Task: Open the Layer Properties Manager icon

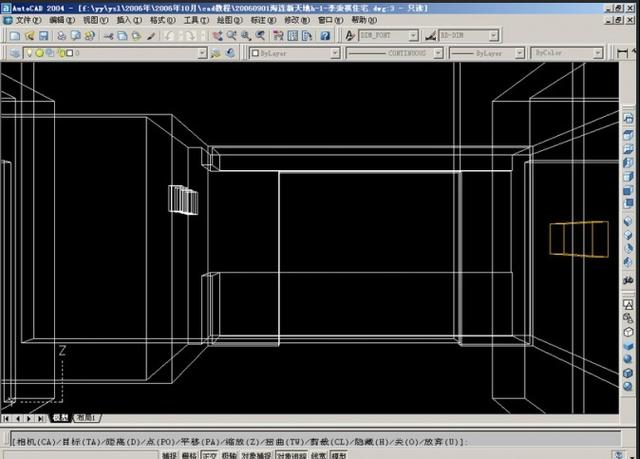Action: click(x=15, y=53)
